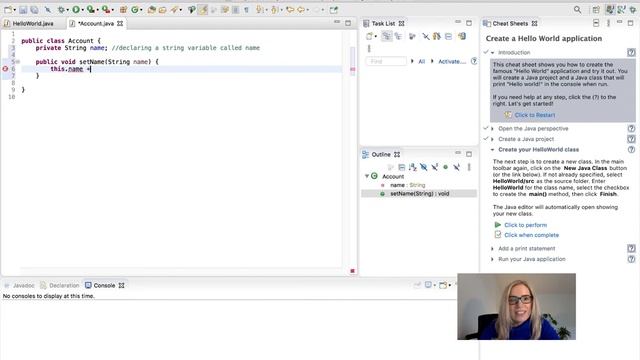Toggle Focus on Workweek icon in Task List
Screen dimensions: 640x360
coord(412,36)
